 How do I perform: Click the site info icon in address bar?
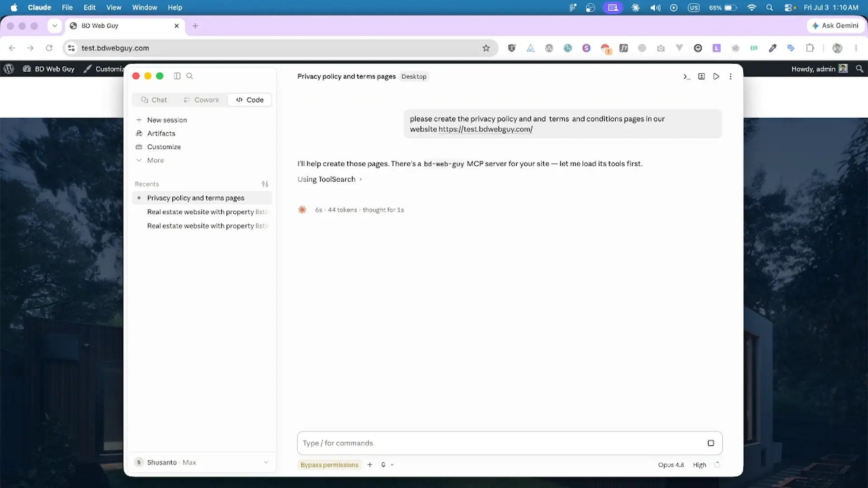[x=71, y=48]
